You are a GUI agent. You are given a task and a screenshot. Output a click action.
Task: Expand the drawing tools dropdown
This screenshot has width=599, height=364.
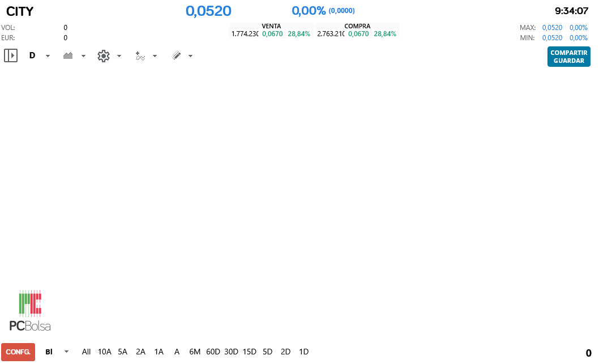coord(190,55)
